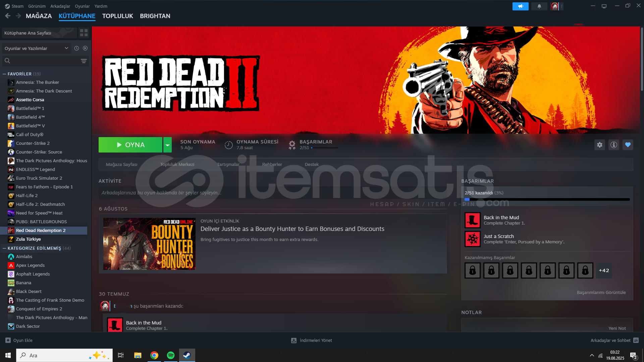
Task: Click the forward navigation arrow
Action: tap(18, 16)
